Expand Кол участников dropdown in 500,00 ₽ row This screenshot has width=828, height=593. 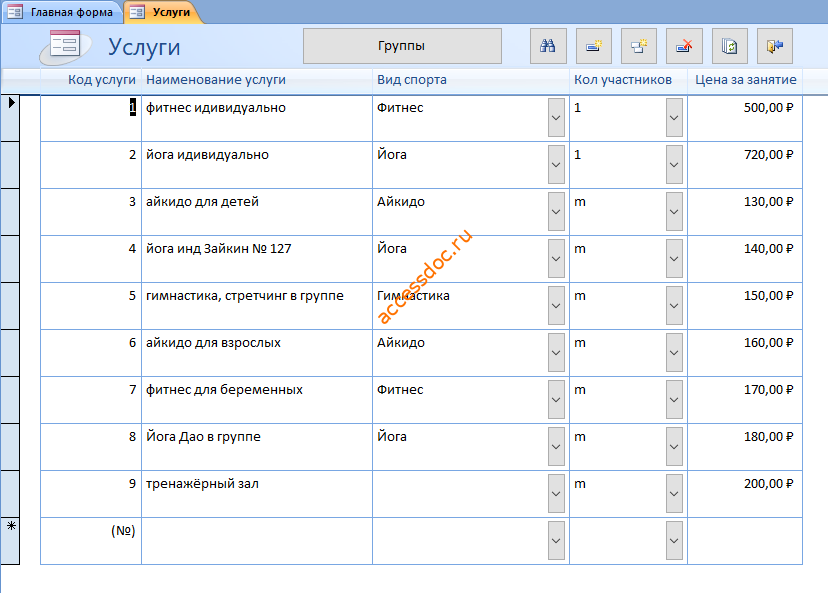674,117
